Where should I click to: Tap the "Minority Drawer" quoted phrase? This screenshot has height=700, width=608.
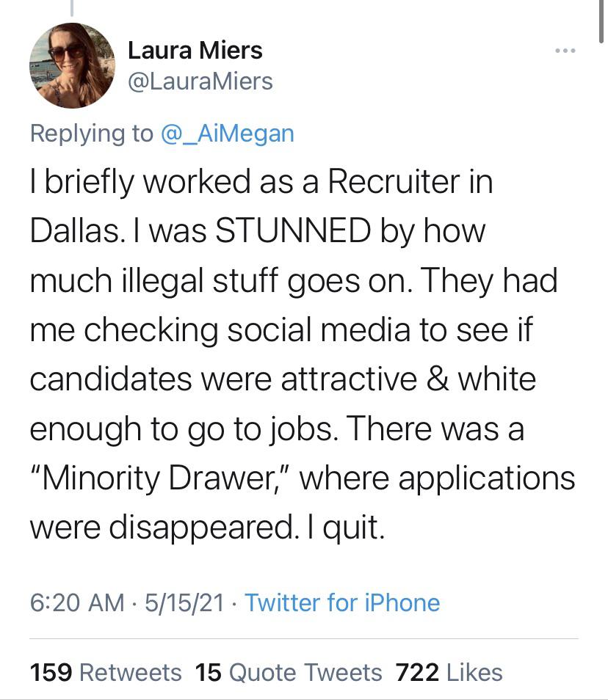coord(162,478)
